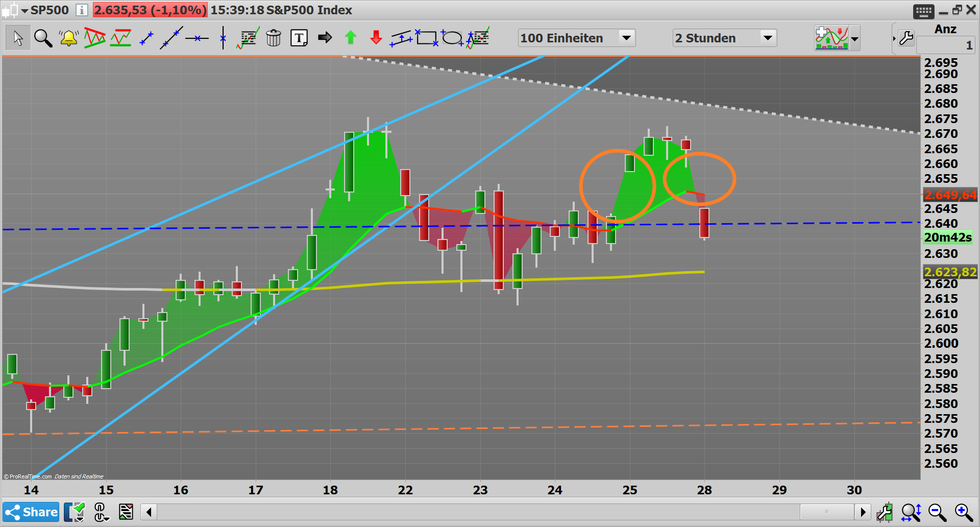Click the blue Share button
The image size is (980, 527).
[31, 512]
